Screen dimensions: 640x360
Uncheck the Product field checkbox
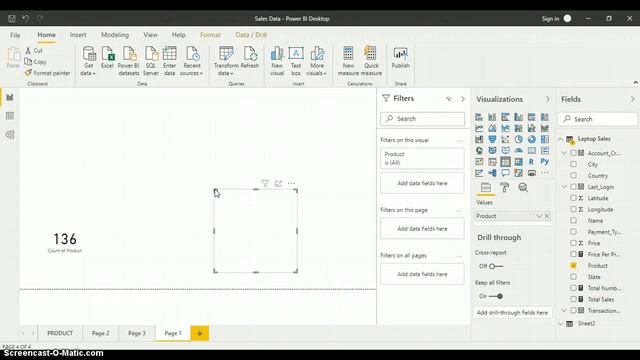(573, 265)
